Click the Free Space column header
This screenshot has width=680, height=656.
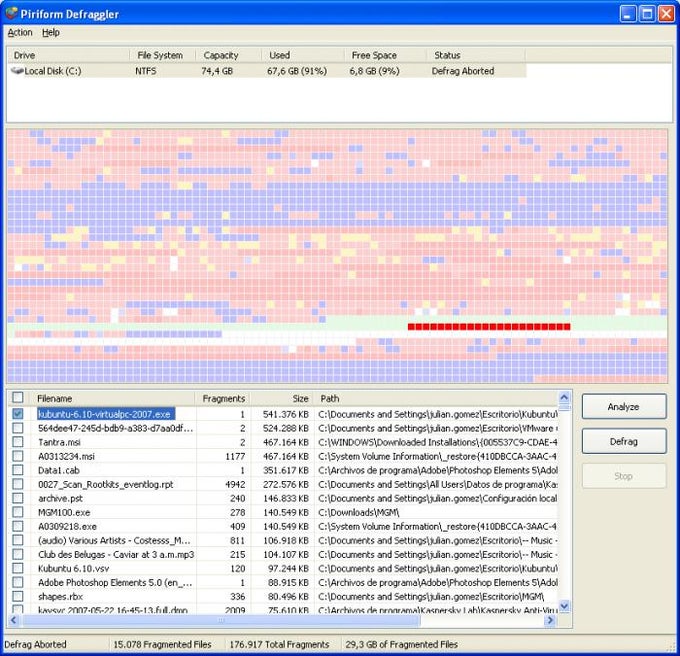point(386,55)
